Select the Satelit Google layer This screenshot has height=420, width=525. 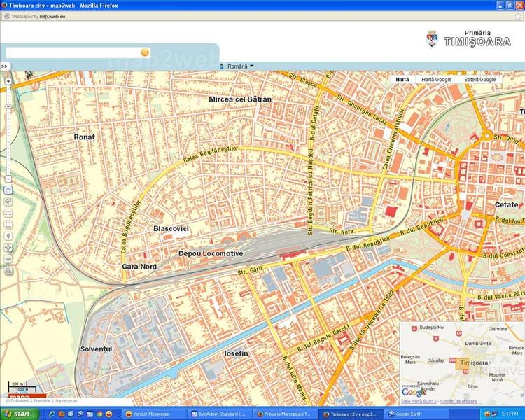click(479, 80)
